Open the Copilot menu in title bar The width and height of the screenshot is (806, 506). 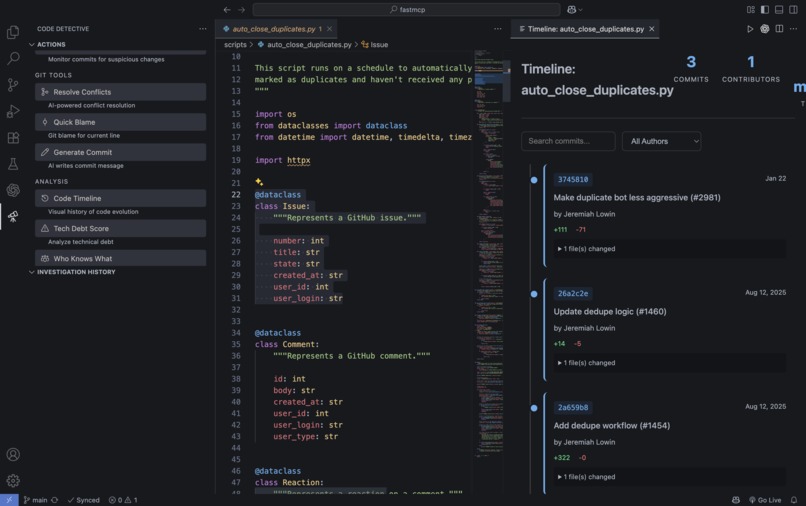point(574,9)
